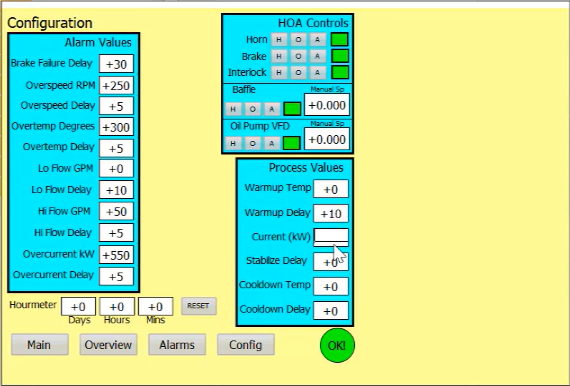Set Horn control to Auto (A)
The height and width of the screenshot is (386, 570).
pos(317,40)
